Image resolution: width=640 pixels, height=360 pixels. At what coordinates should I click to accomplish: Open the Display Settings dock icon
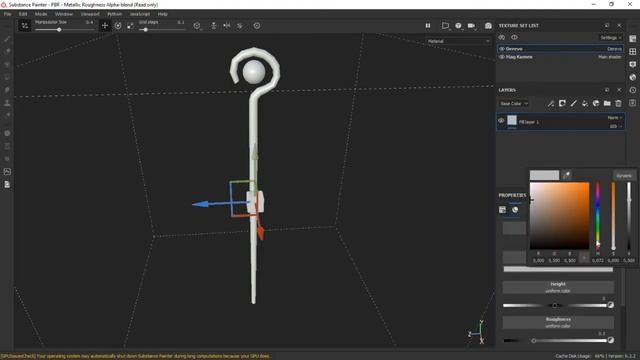tap(633, 64)
